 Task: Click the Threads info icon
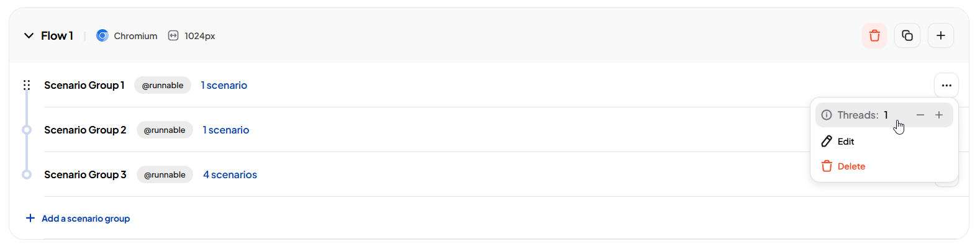(827, 115)
